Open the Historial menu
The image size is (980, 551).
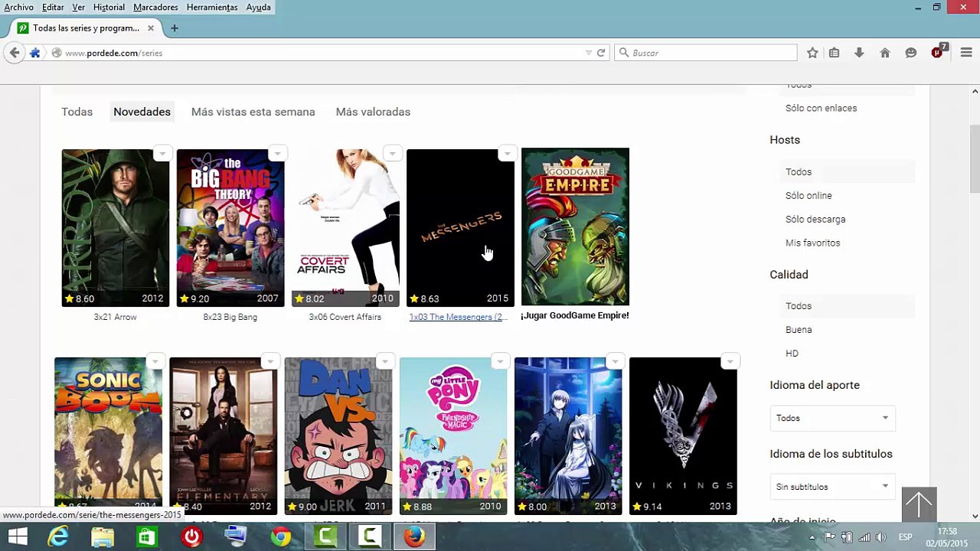(x=109, y=7)
